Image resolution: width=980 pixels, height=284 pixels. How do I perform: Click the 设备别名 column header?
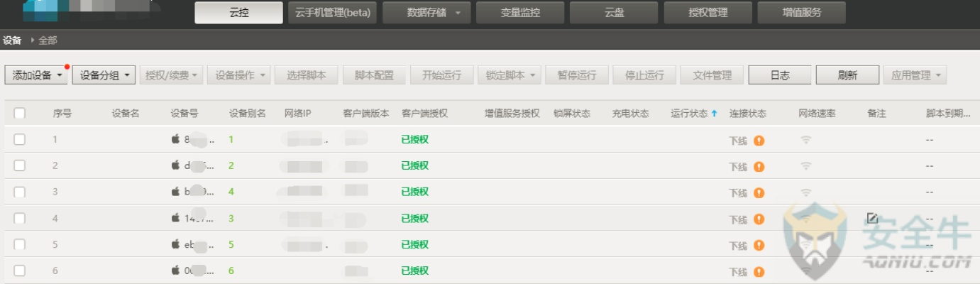(x=248, y=114)
